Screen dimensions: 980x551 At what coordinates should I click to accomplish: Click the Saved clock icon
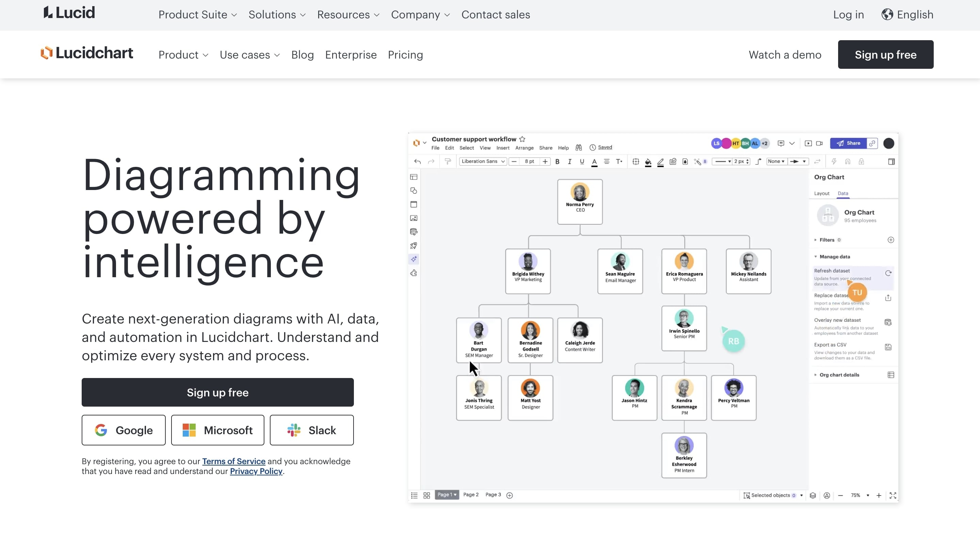pyautogui.click(x=592, y=147)
